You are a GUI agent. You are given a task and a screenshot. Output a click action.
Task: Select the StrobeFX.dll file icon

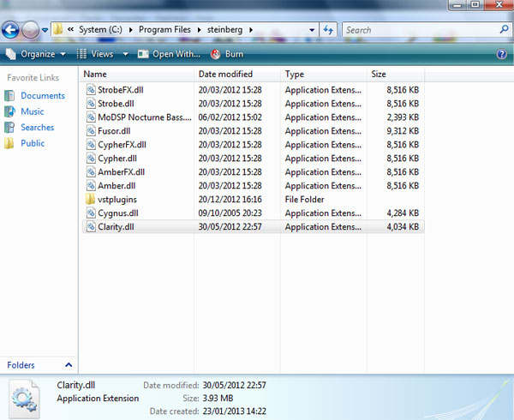(91, 90)
